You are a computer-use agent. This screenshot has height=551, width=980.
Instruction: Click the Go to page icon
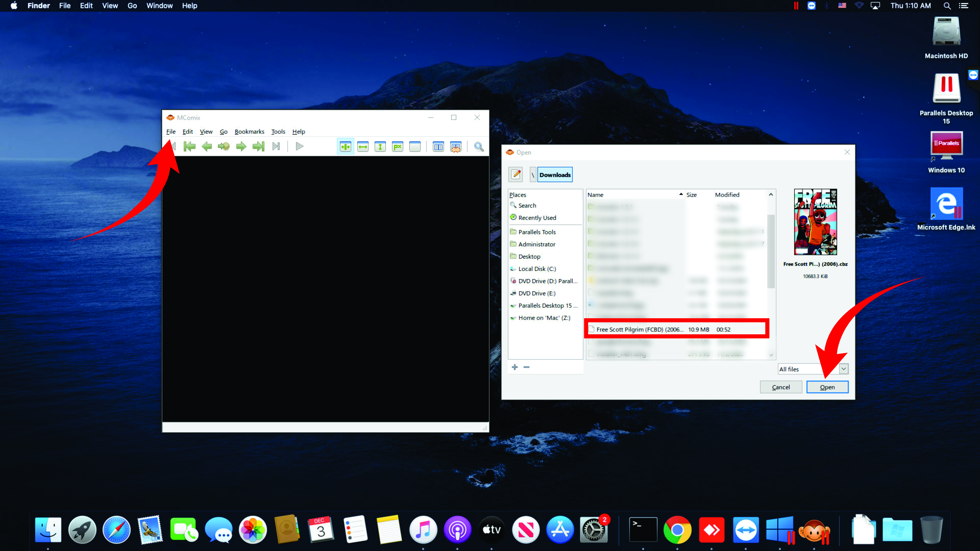tap(224, 146)
